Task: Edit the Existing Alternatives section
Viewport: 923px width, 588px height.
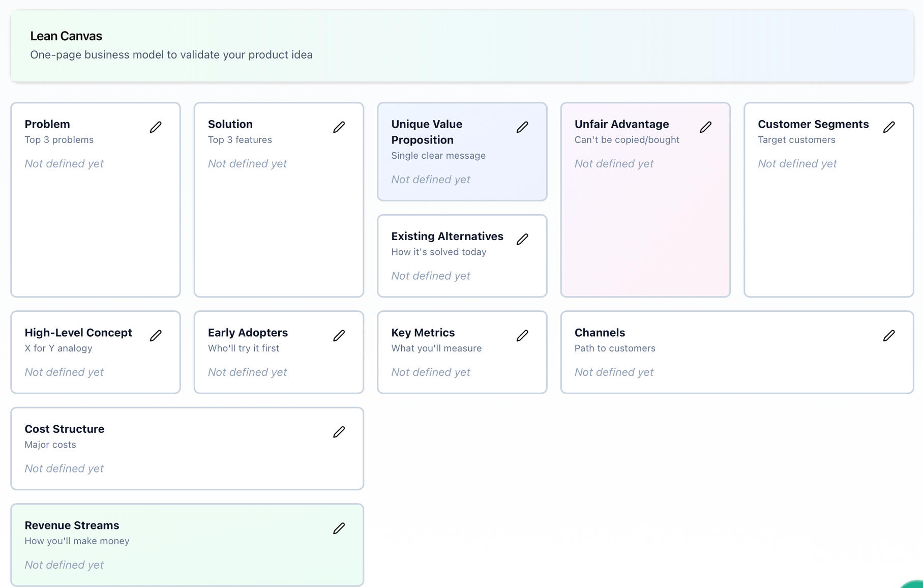Action: pyautogui.click(x=522, y=239)
